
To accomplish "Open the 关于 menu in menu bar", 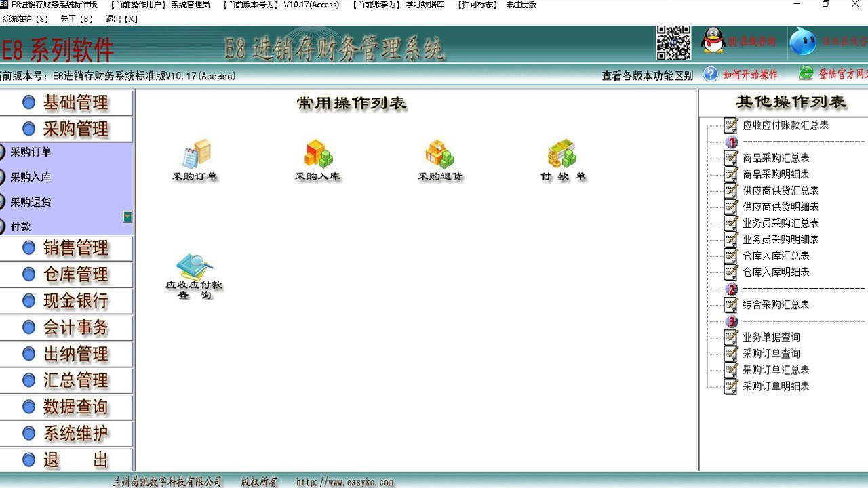I will point(76,19).
